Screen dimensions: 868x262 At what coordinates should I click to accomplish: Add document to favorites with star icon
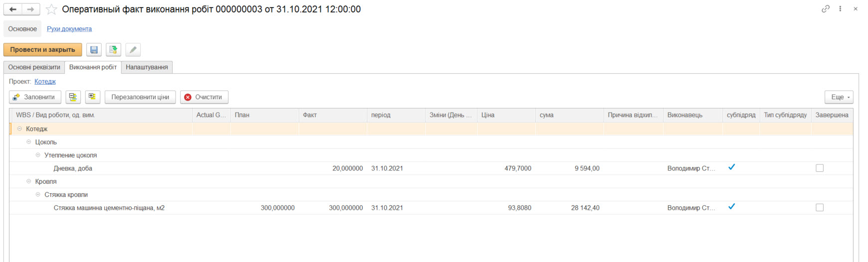click(51, 9)
